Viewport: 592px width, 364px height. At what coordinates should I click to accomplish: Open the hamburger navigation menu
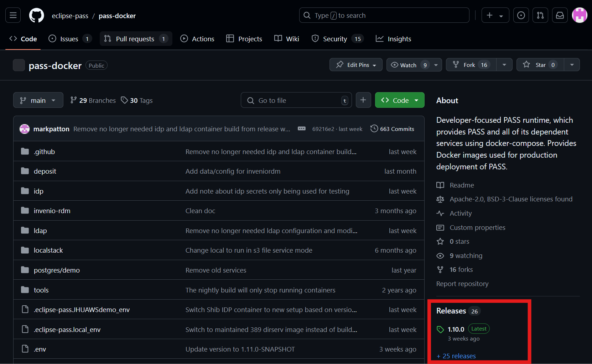coord(13,15)
